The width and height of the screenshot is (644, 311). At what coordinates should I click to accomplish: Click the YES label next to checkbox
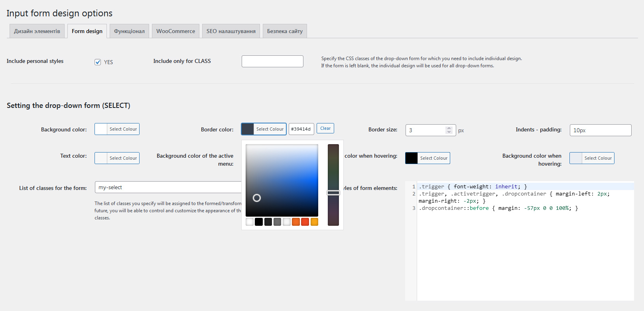(108, 62)
